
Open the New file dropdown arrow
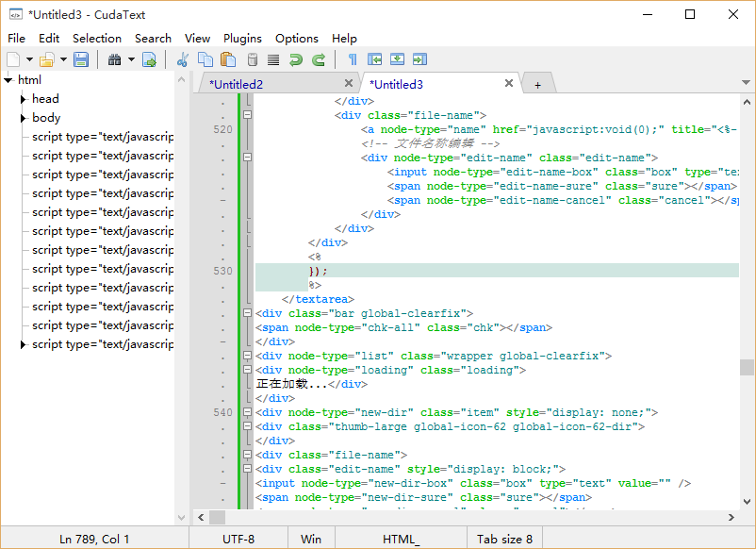(x=29, y=60)
